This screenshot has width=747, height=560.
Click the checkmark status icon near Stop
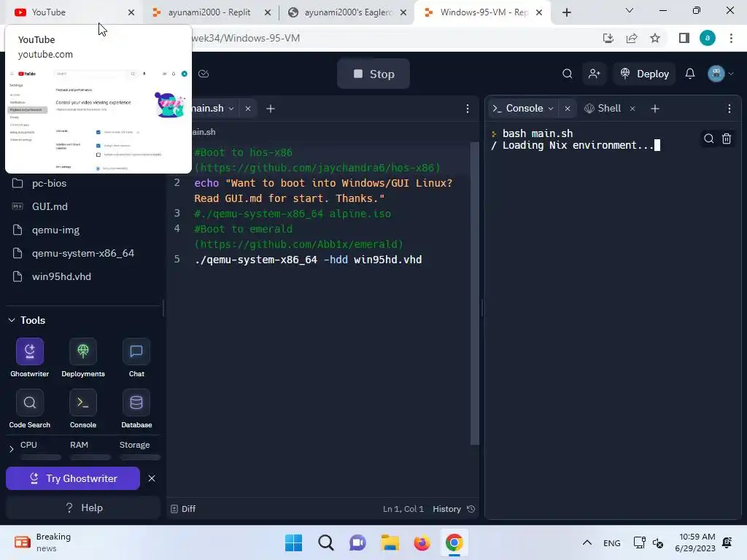tap(204, 74)
